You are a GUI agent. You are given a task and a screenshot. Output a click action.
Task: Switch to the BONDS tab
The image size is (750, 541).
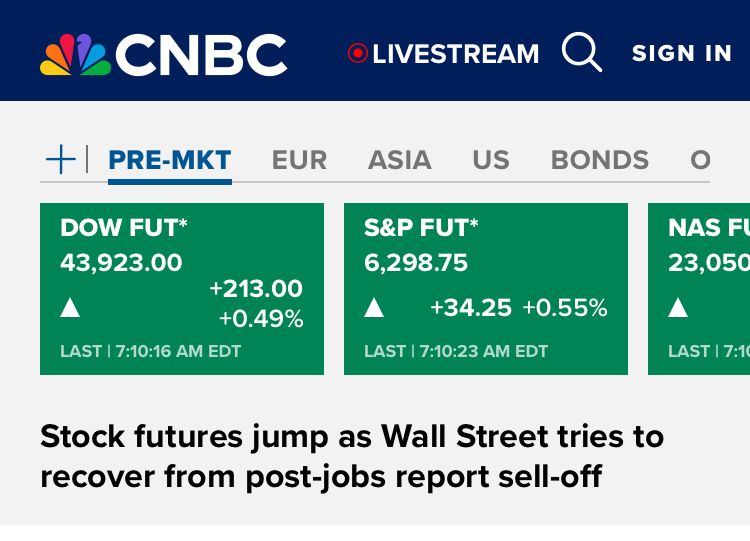pos(600,160)
